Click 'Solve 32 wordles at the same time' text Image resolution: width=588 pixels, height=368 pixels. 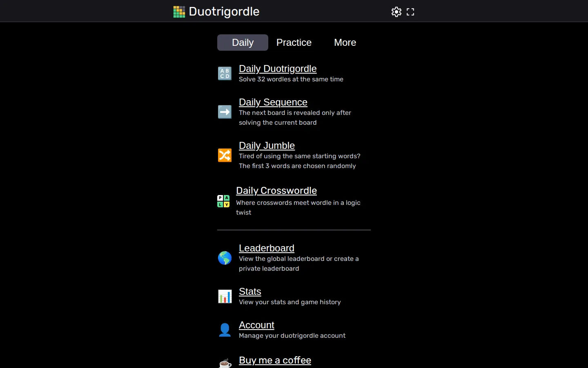[291, 79]
